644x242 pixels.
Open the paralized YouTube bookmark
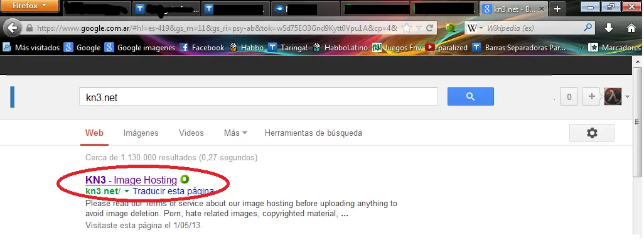(x=446, y=48)
